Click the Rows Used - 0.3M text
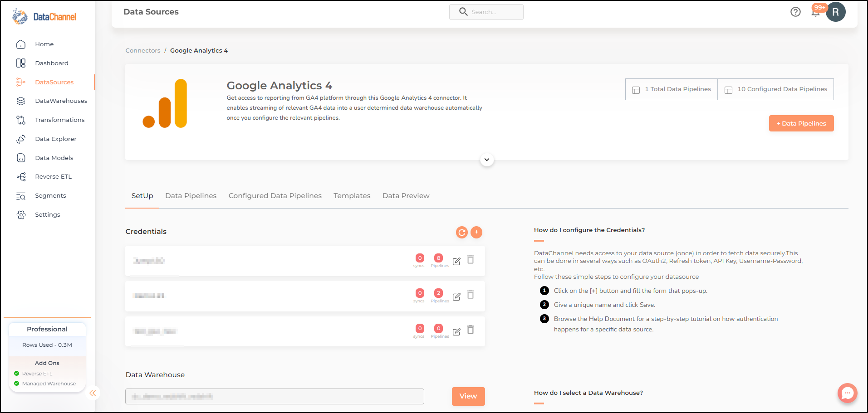The image size is (868, 413). point(47,345)
